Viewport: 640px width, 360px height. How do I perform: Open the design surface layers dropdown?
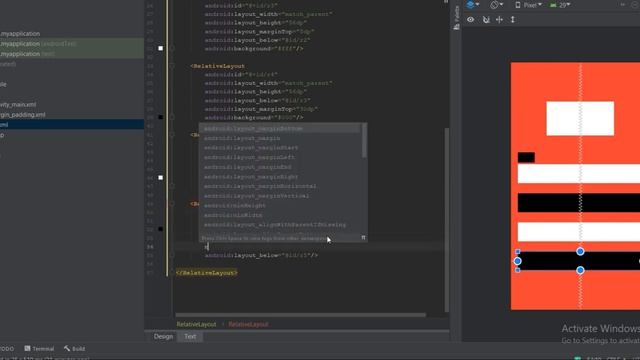click(x=473, y=5)
